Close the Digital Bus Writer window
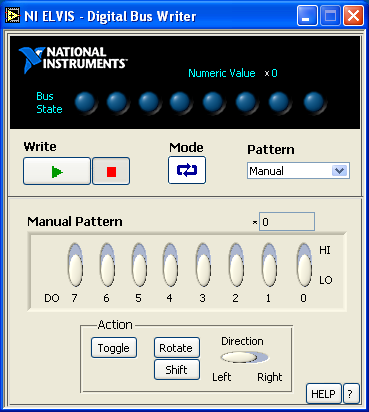369x412 pixels. [353, 16]
